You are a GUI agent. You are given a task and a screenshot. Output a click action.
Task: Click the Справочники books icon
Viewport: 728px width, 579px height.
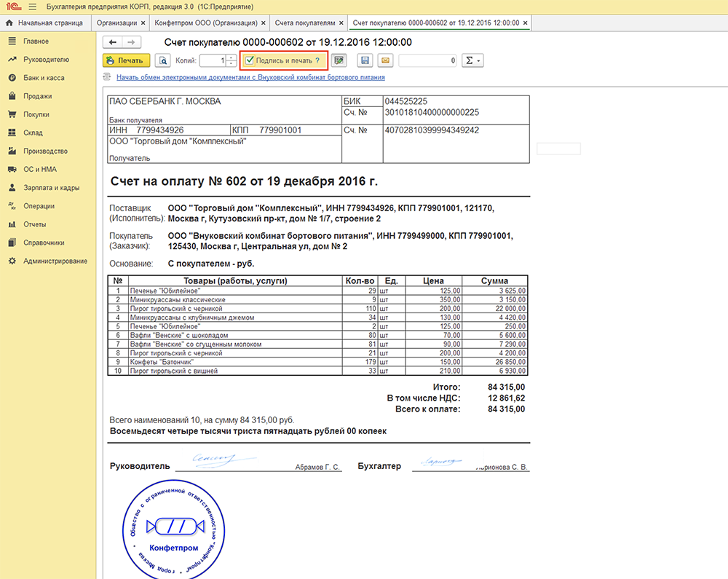12,243
